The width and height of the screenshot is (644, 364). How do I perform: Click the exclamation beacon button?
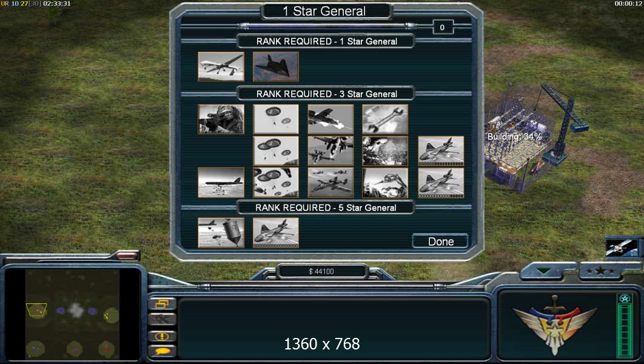pos(163,336)
